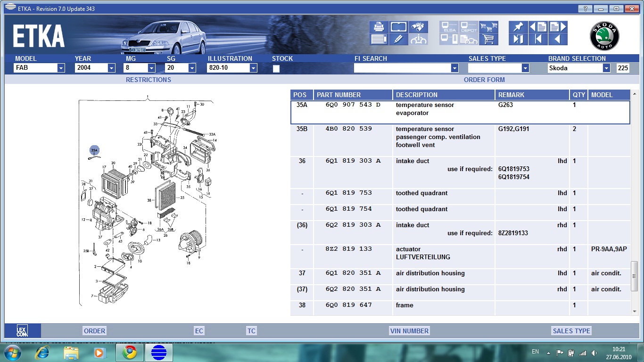Image resolution: width=644 pixels, height=362 pixels.
Task: Click the document and car icon
Action: pos(469,40)
